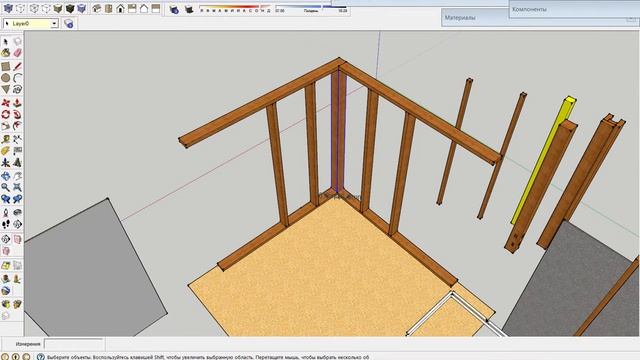Screen dimensions: 640x360
Task: Switch to Hidden Line face style
Action: (46, 8)
